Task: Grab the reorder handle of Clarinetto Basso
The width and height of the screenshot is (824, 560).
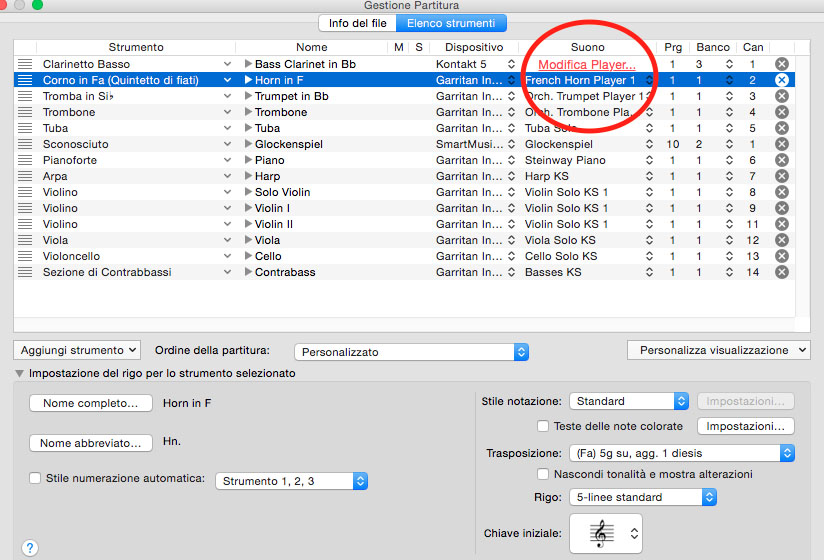Action: tap(25, 64)
